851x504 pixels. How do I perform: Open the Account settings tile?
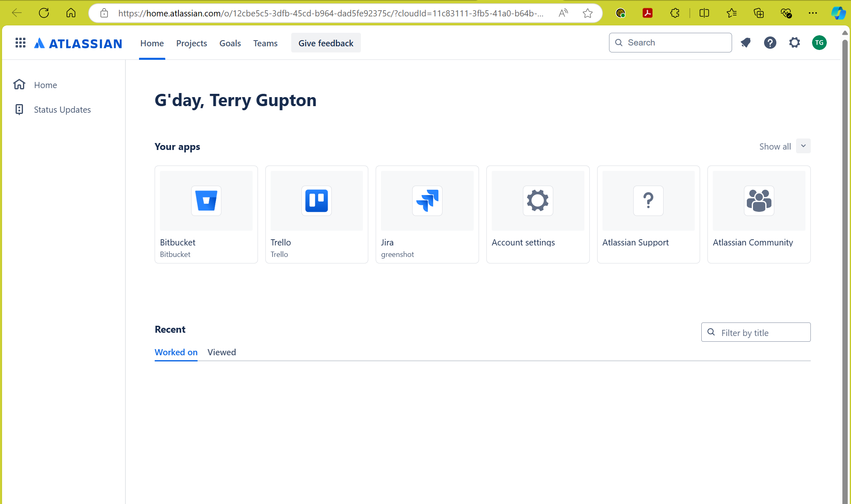(538, 214)
